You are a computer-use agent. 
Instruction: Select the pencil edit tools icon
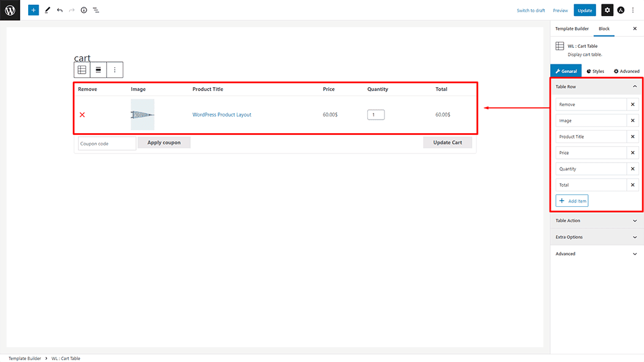coord(47,10)
